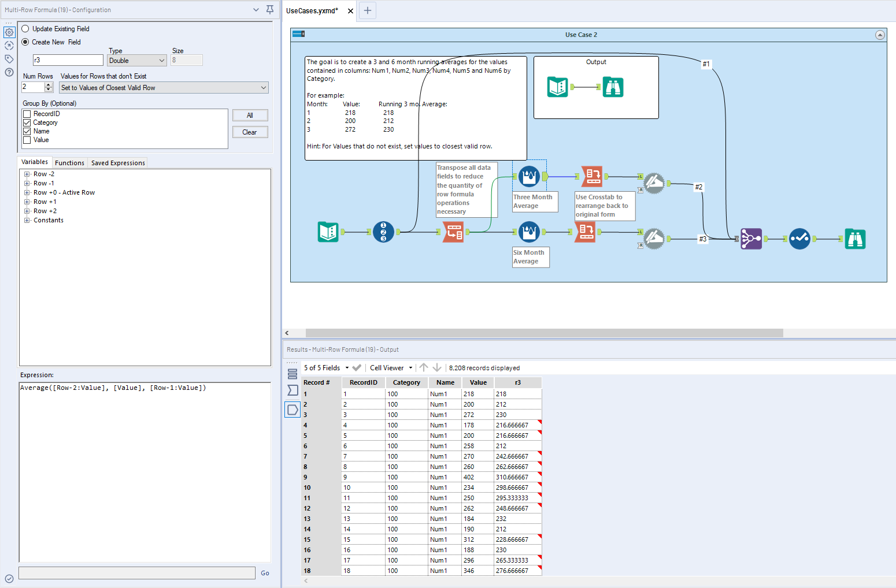896x588 pixels.
Task: Click the Clear button for Group By
Action: click(x=250, y=132)
